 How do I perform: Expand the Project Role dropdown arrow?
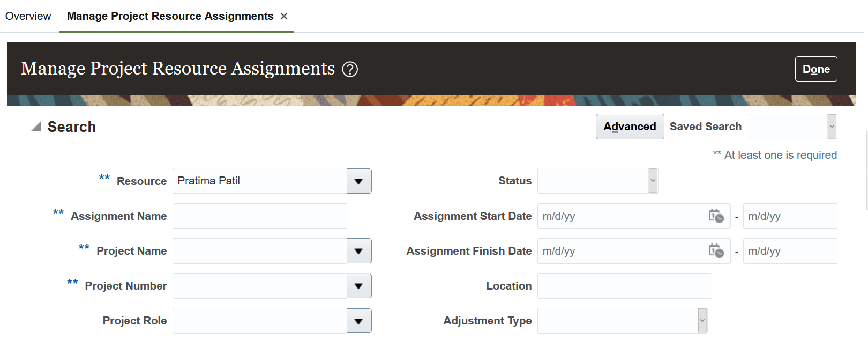pyautogui.click(x=359, y=321)
